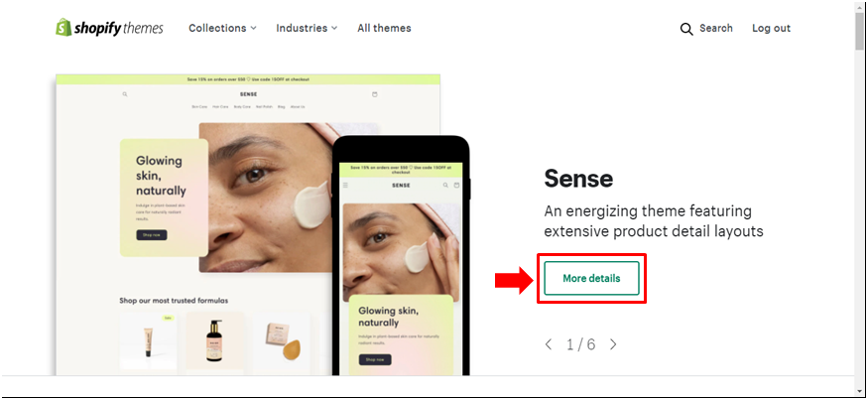Expand the Collections dropdown
Viewport: 868px width, 400px height.
tap(222, 28)
